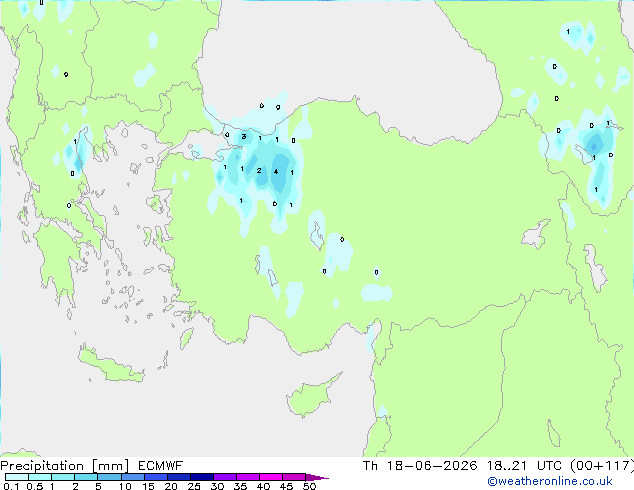The image size is (634, 490).
Task: Click the '18..21 UTC' time range text
Action: pos(524,466)
